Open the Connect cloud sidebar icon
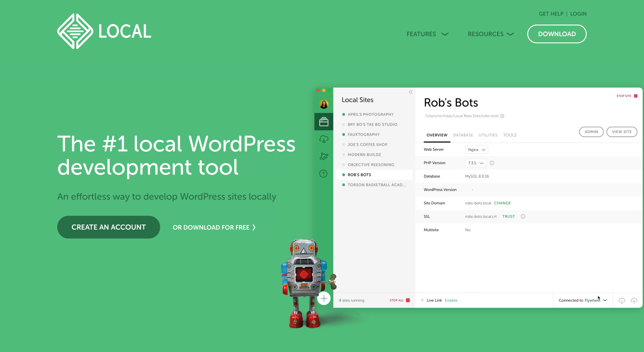 pyautogui.click(x=324, y=139)
